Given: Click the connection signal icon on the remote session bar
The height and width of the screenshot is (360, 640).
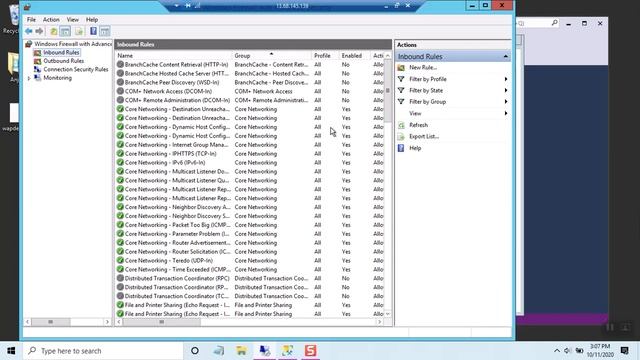Looking at the screenshot, I should [x=198, y=6].
